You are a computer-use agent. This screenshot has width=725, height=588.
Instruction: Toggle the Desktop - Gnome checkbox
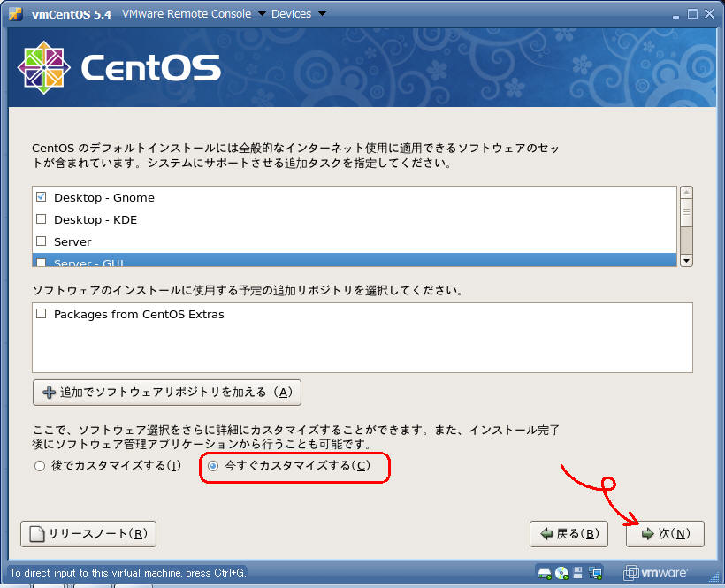(41, 197)
